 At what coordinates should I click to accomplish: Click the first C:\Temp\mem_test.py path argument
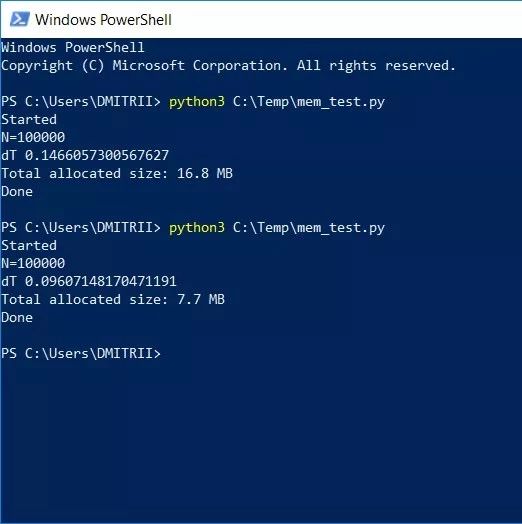point(309,102)
